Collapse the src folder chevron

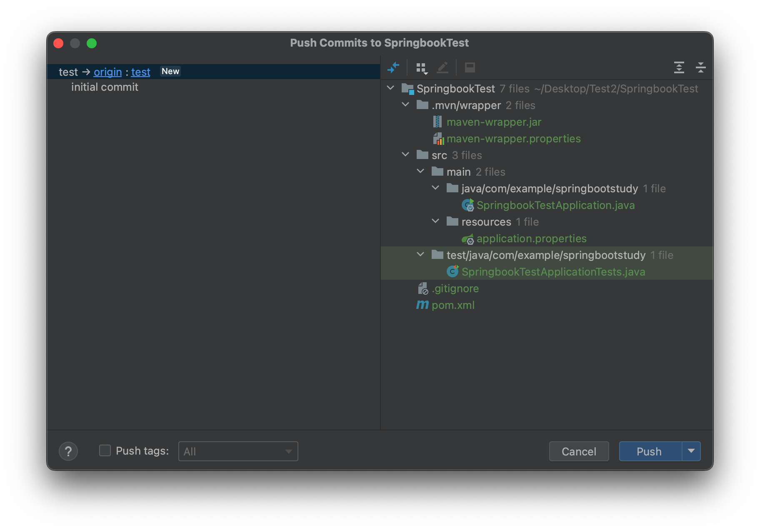pyautogui.click(x=405, y=154)
